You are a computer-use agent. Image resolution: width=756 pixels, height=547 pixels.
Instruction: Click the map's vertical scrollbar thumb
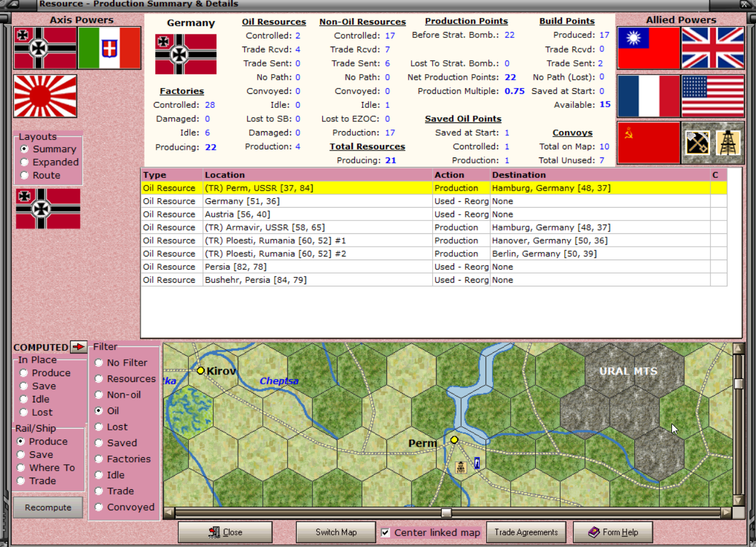pyautogui.click(x=739, y=384)
